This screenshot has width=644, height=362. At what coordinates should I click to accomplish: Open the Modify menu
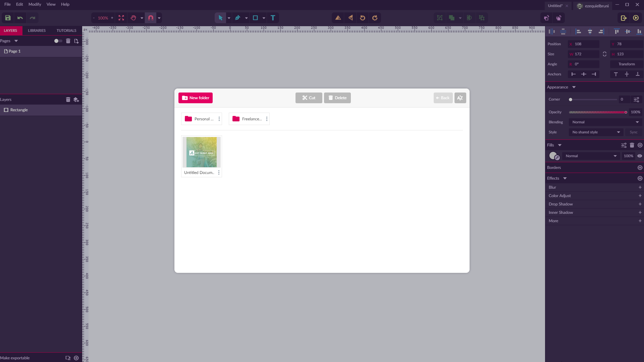[x=35, y=4]
